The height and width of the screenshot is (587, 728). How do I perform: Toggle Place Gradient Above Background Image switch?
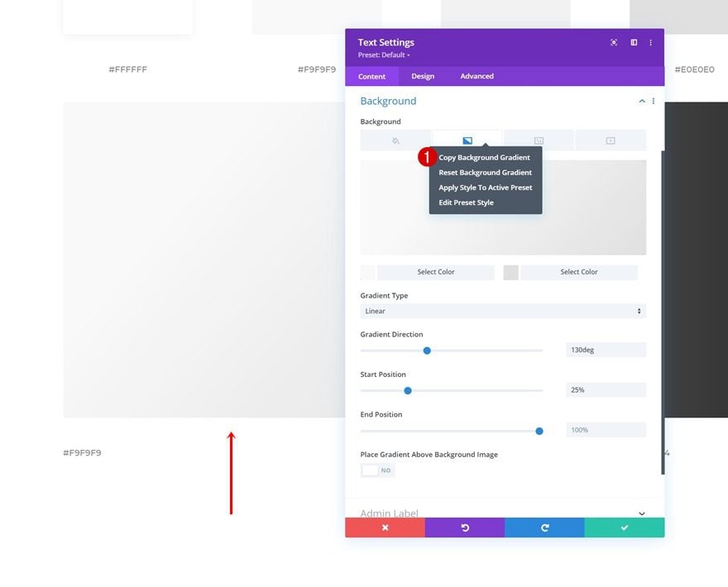click(377, 470)
